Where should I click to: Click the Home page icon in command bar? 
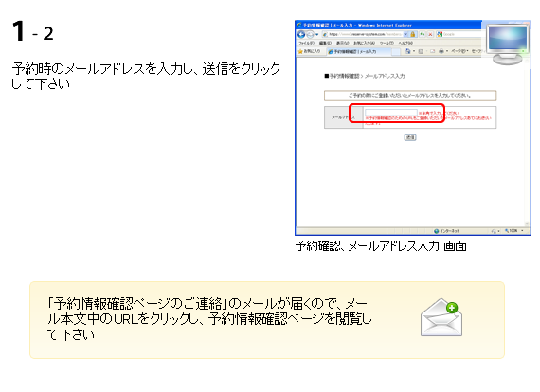(408, 51)
